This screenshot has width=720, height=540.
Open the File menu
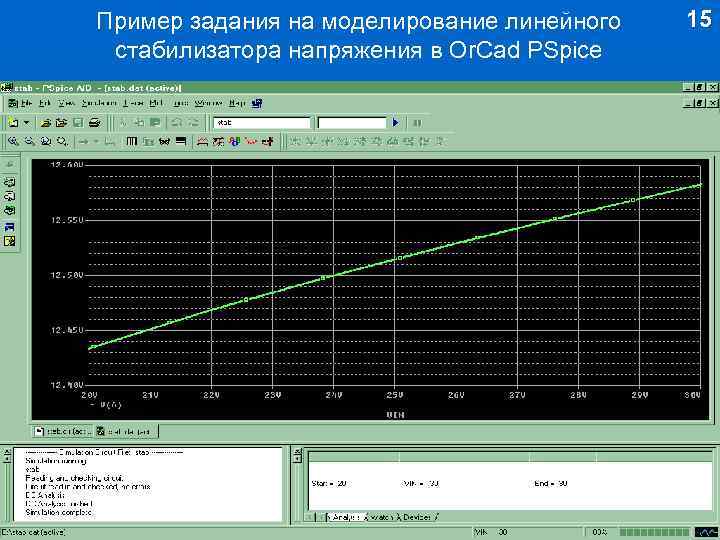(x=27, y=103)
